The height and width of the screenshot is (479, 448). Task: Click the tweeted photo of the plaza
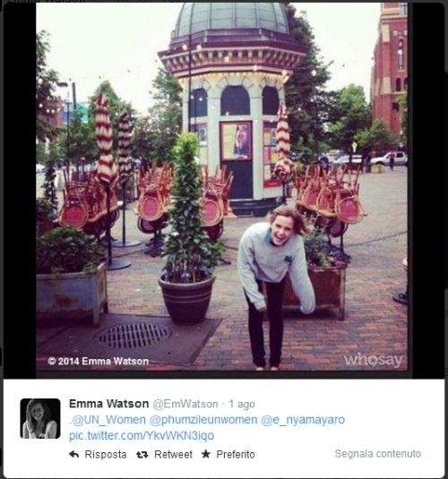[221, 186]
